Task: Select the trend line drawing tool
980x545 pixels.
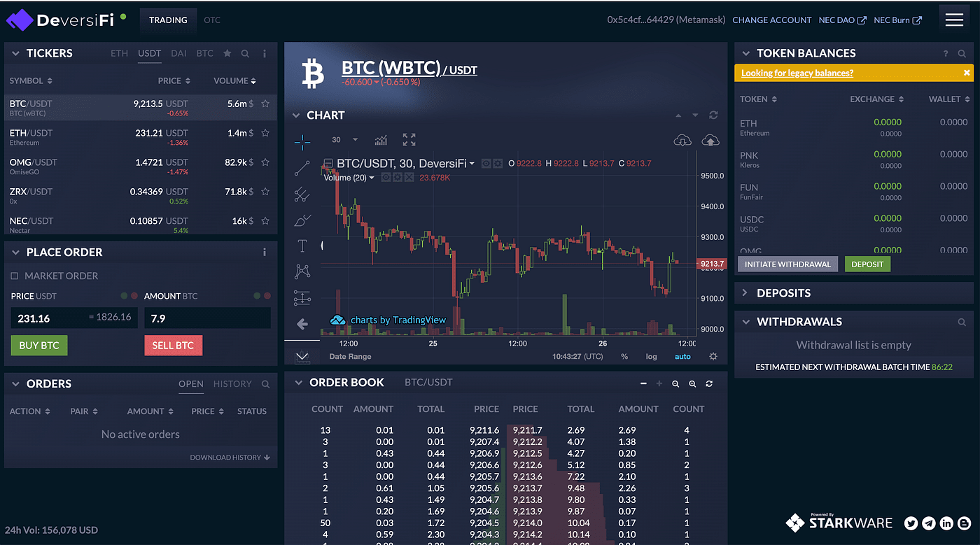Action: tap(302, 168)
